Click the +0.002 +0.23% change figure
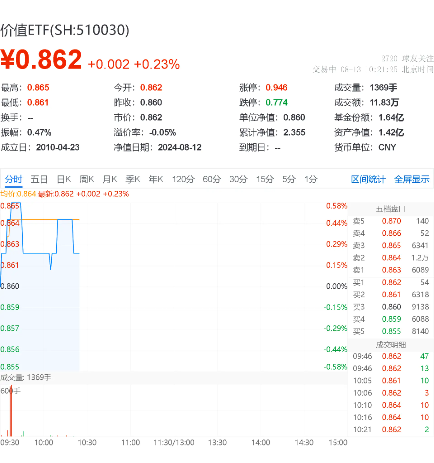 click(x=133, y=64)
